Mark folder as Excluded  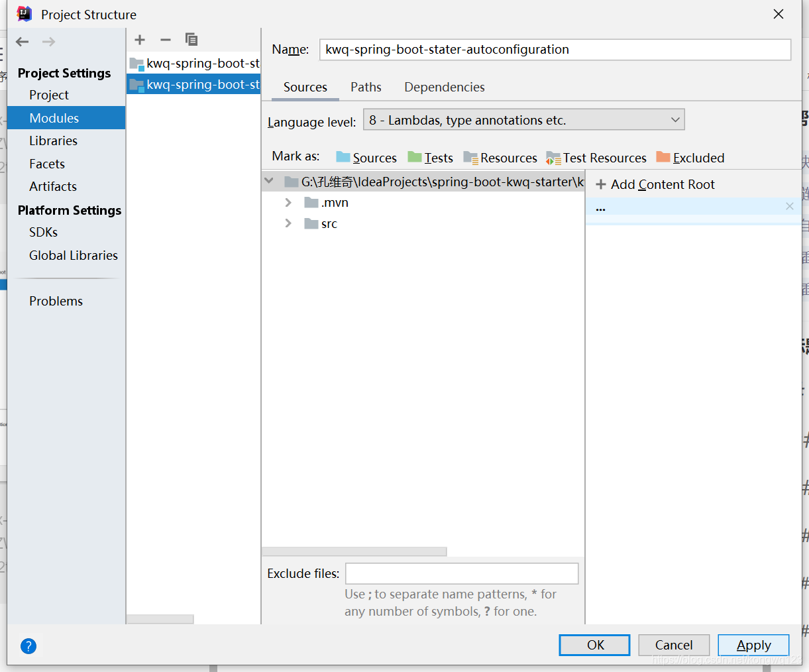point(690,158)
